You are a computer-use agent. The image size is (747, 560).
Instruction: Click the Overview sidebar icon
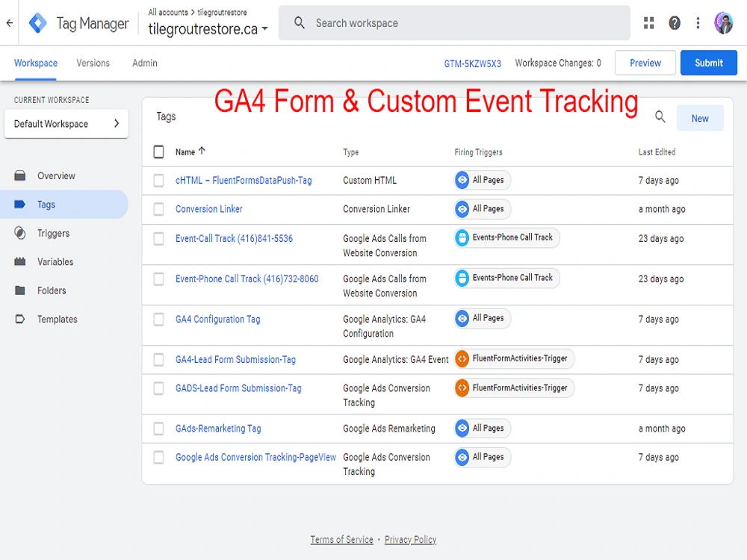pyautogui.click(x=20, y=175)
